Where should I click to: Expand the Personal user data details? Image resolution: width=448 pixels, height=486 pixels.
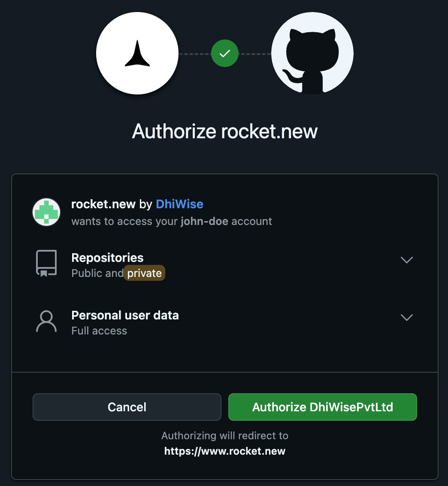point(406,318)
